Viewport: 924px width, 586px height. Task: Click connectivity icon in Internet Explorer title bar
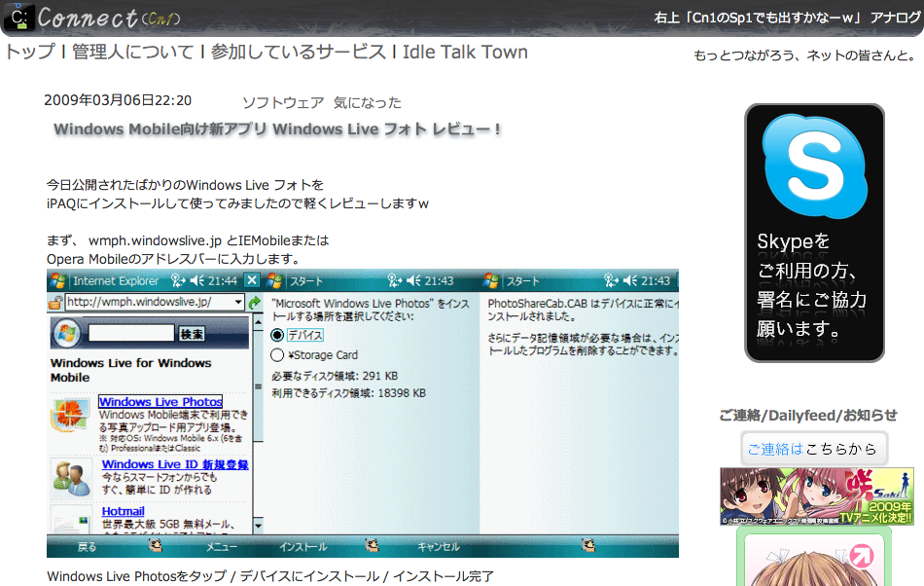pos(178,280)
